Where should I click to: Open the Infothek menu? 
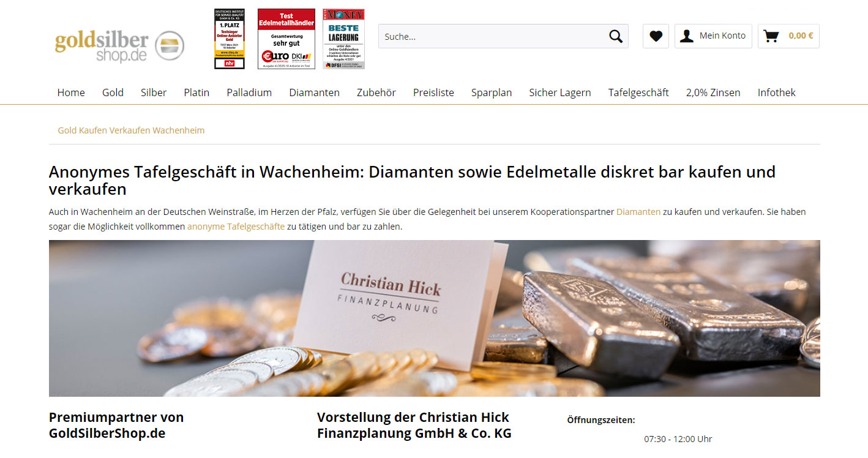tap(777, 92)
